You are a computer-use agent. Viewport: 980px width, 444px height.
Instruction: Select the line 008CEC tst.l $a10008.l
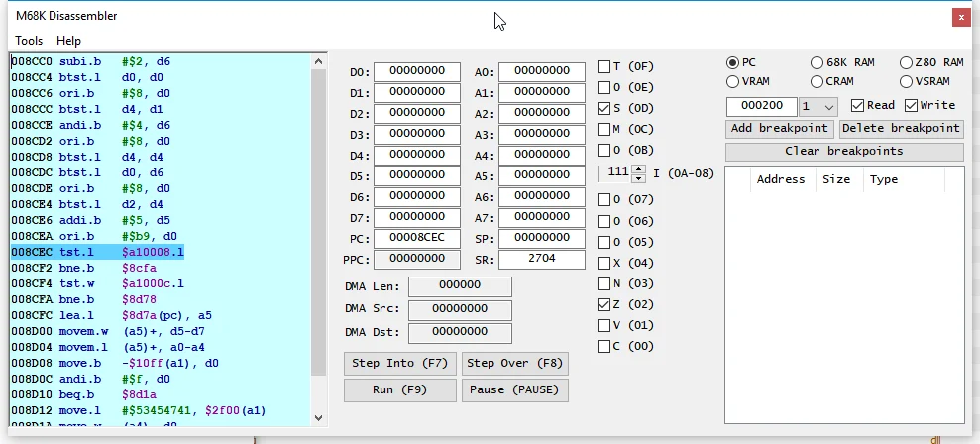[x=97, y=252]
